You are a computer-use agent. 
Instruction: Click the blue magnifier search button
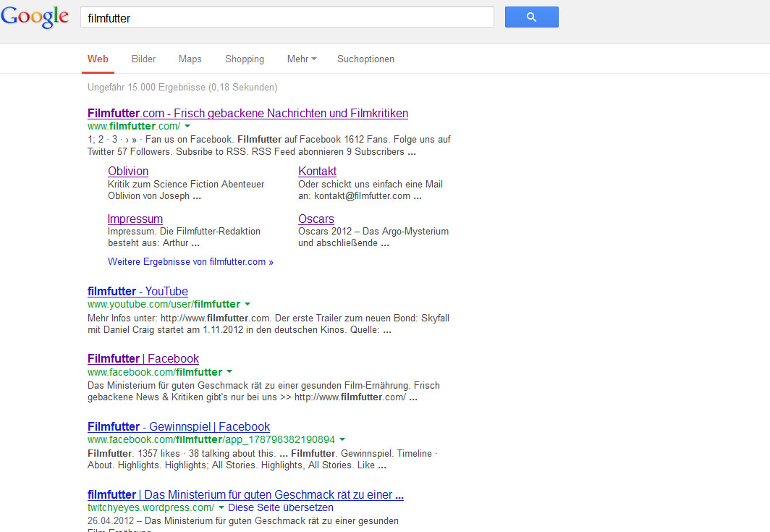click(531, 17)
